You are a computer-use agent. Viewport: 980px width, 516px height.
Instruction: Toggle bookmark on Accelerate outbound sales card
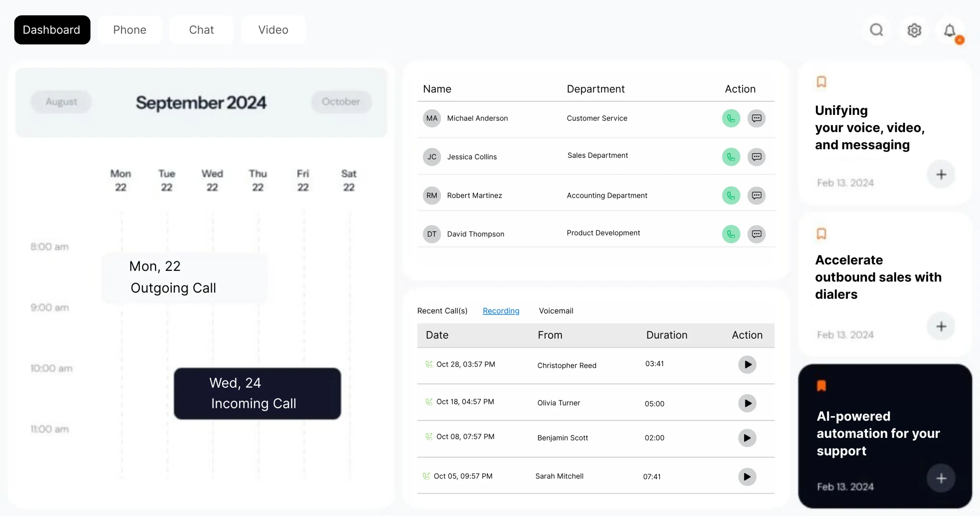tap(822, 234)
